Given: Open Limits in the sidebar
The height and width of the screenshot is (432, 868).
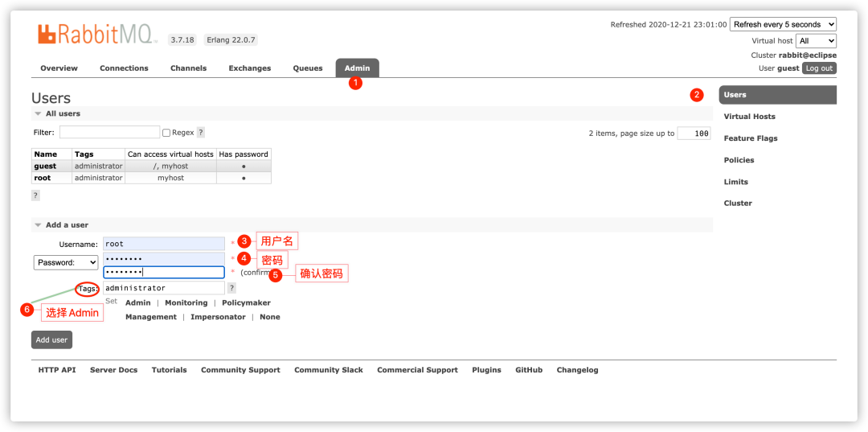Looking at the screenshot, I should [735, 182].
